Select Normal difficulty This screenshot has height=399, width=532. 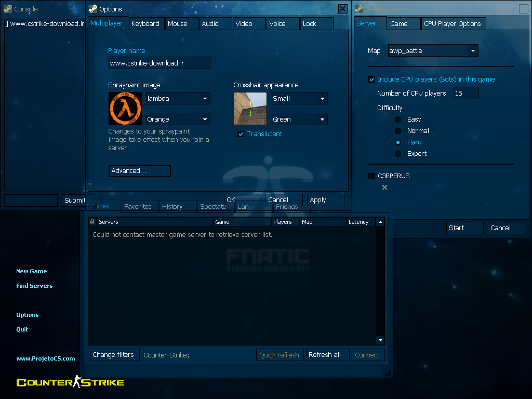[398, 130]
